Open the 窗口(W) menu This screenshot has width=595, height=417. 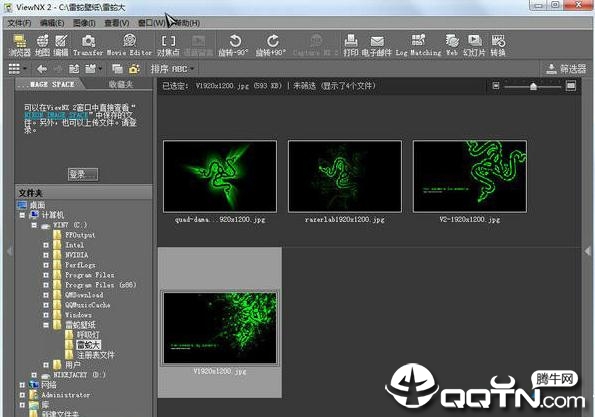pos(151,23)
